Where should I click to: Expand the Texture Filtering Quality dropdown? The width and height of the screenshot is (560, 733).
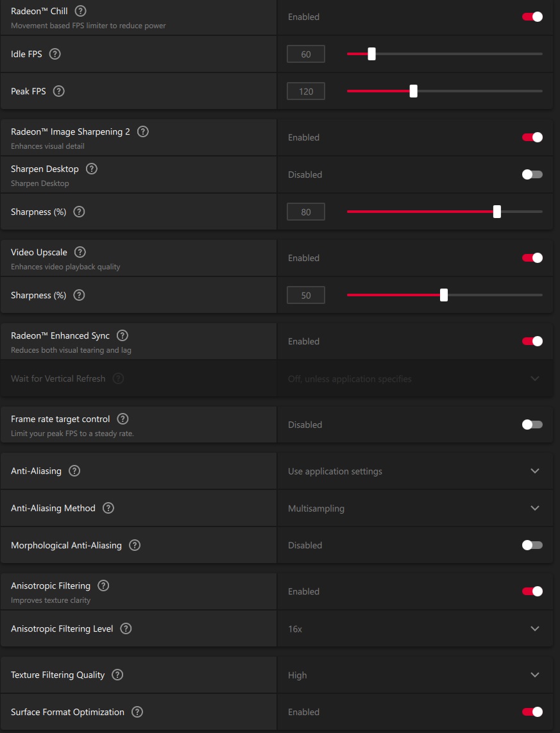[535, 675]
